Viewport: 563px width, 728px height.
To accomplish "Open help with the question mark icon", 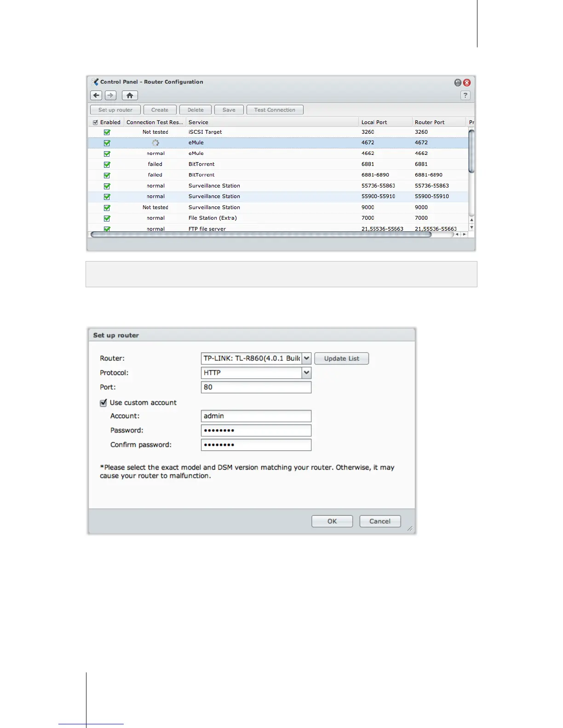I will pyautogui.click(x=465, y=96).
